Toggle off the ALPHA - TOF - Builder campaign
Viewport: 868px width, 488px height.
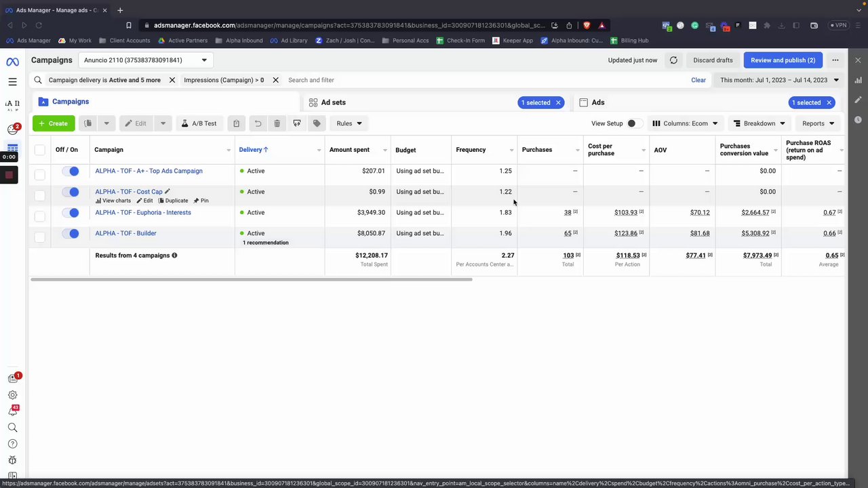[71, 234]
